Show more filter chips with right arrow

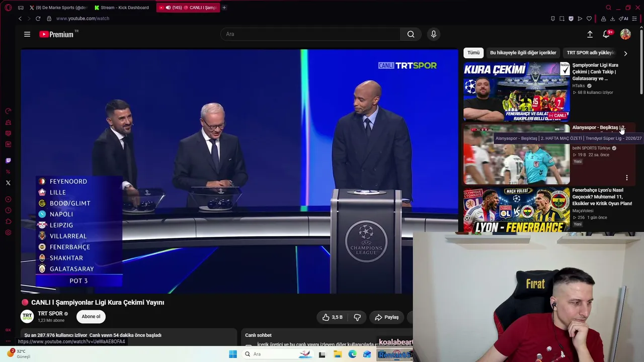(x=625, y=53)
